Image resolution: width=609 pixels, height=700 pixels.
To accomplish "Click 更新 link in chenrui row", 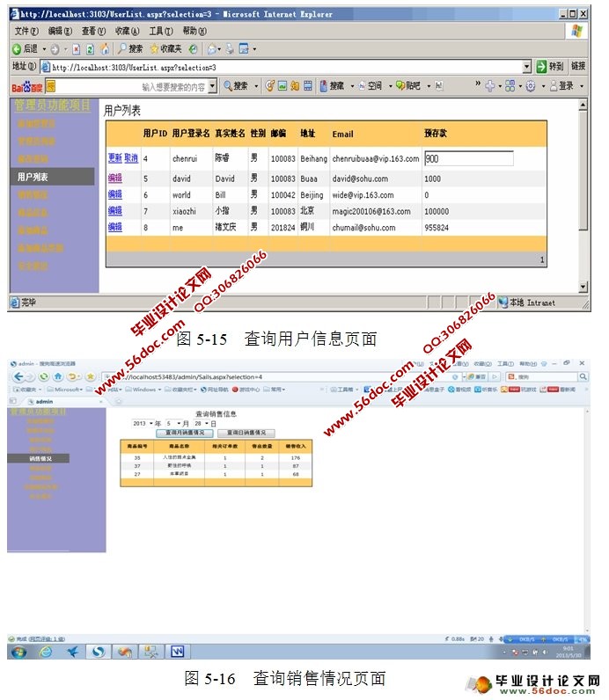I will point(114,158).
